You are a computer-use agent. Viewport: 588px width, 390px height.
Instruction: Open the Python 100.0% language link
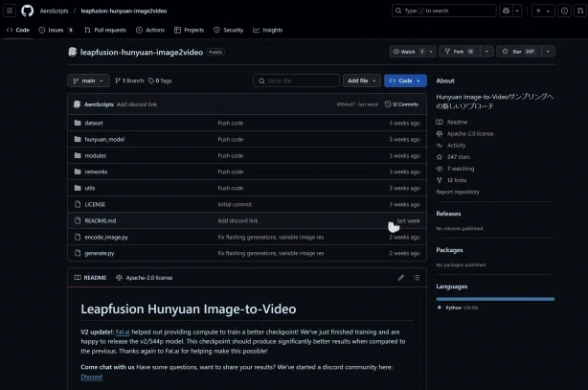[458, 308]
